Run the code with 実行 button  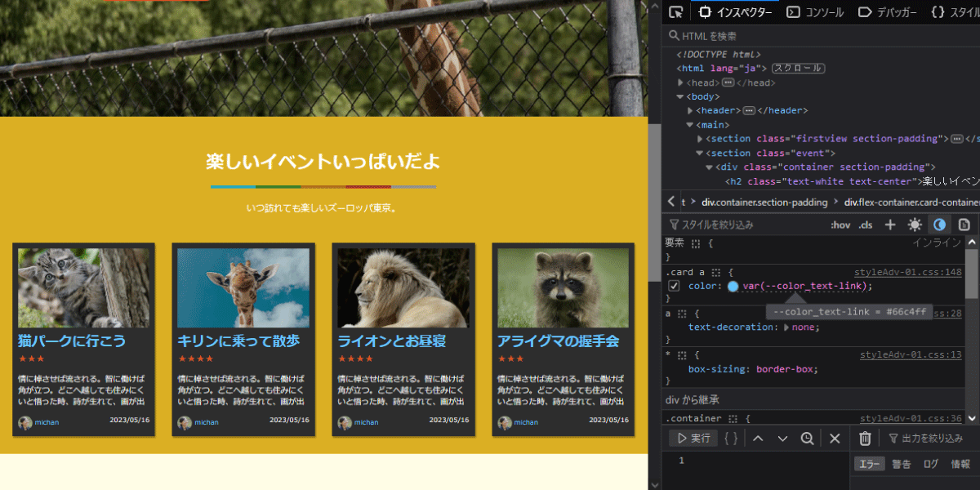click(x=693, y=439)
